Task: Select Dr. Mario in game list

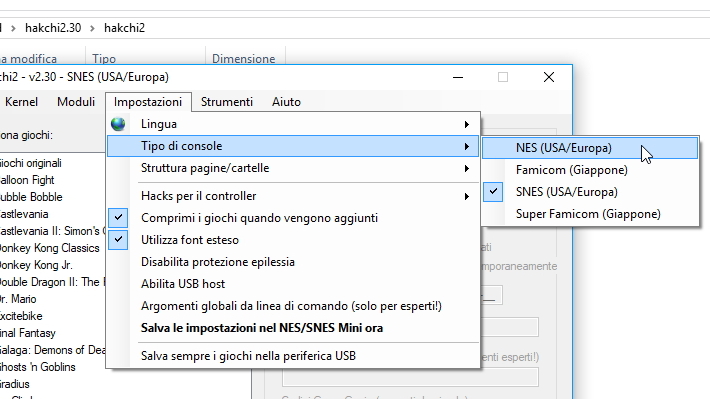Action: point(18,299)
